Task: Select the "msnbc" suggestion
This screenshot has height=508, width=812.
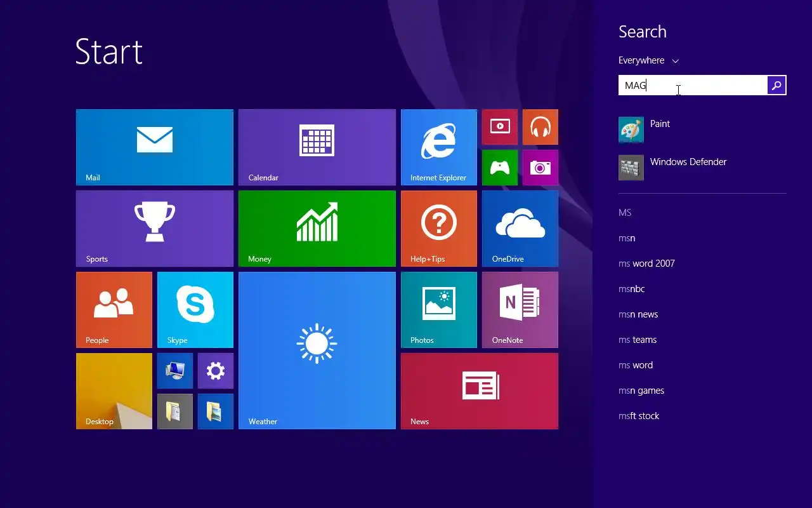Action: (x=631, y=289)
